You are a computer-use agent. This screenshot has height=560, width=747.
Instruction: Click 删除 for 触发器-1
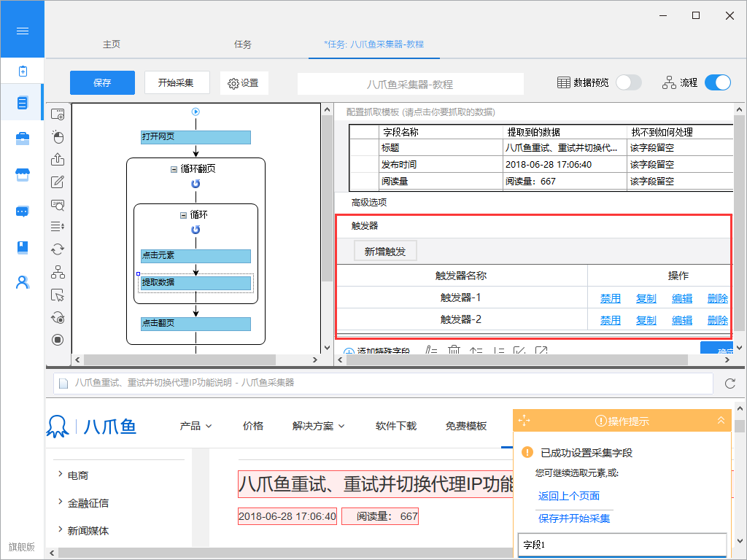pyautogui.click(x=718, y=298)
